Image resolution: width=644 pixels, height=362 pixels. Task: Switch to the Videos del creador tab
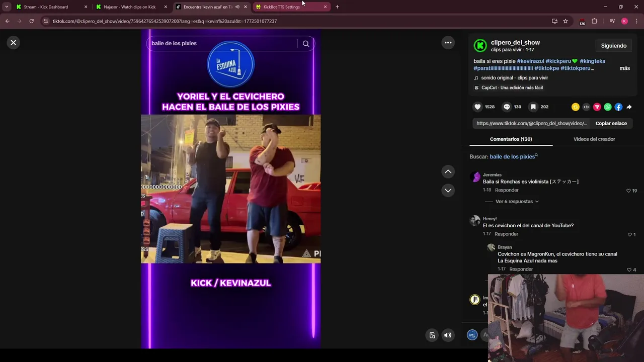tap(594, 139)
